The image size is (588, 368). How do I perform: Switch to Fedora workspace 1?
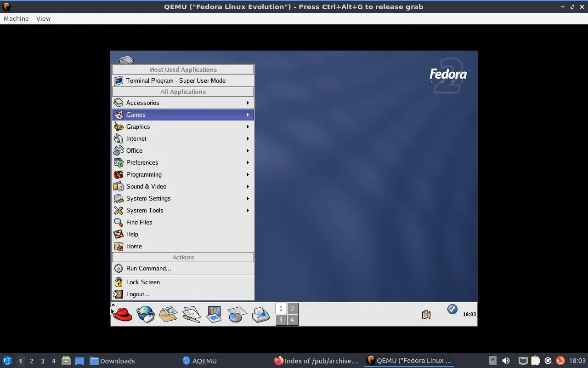(281, 308)
